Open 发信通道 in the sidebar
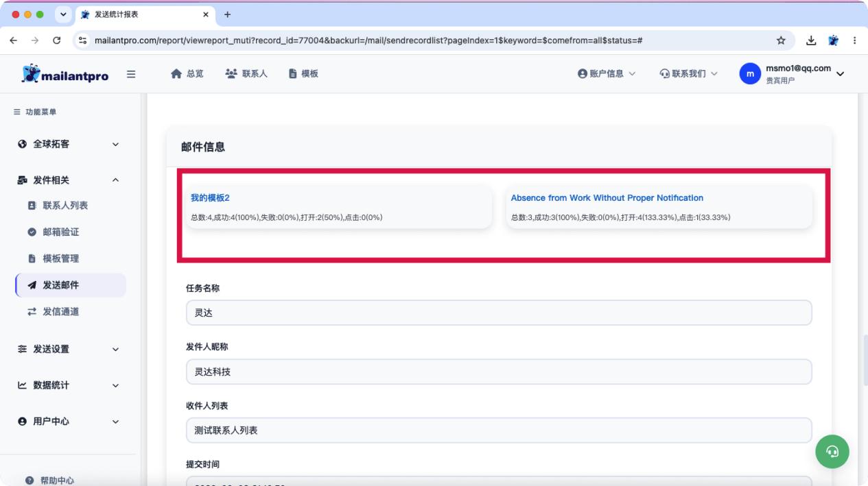The height and width of the screenshot is (486, 868). (61, 311)
